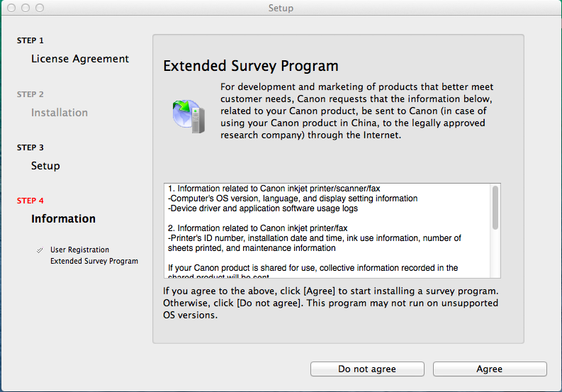
Task: Click the checkmark beside User Registration
Action: point(40,250)
